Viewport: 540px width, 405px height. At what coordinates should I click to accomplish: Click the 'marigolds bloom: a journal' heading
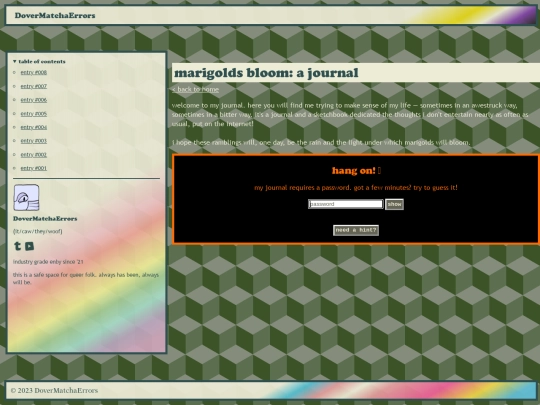[x=266, y=73]
